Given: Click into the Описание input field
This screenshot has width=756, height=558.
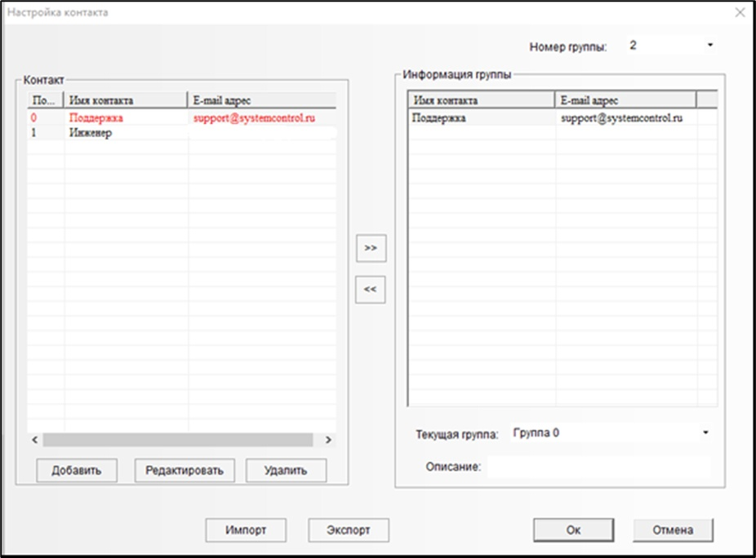Looking at the screenshot, I should (598, 467).
